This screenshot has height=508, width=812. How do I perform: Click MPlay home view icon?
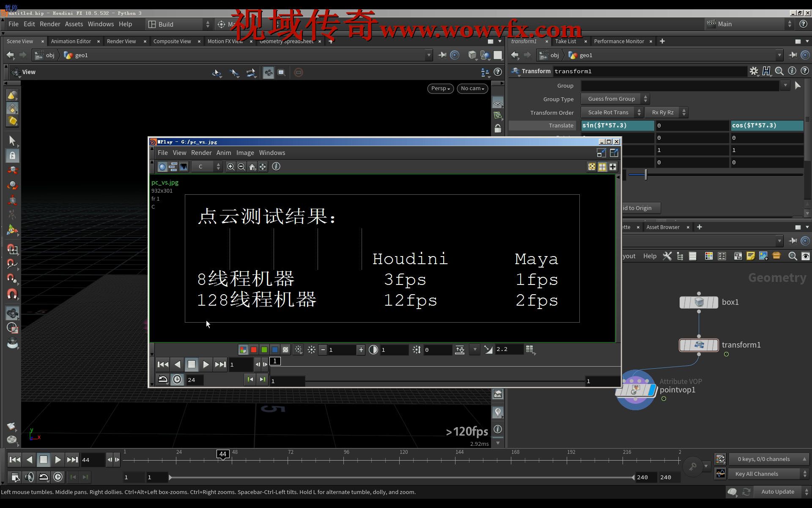pyautogui.click(x=252, y=167)
